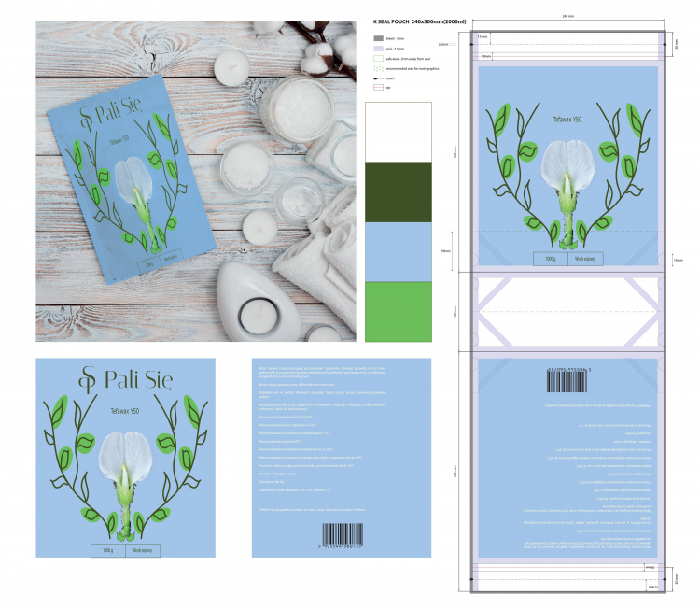Viewport: 700px width, 609px height.
Task: Click the safe area legend box
Action: (x=377, y=58)
